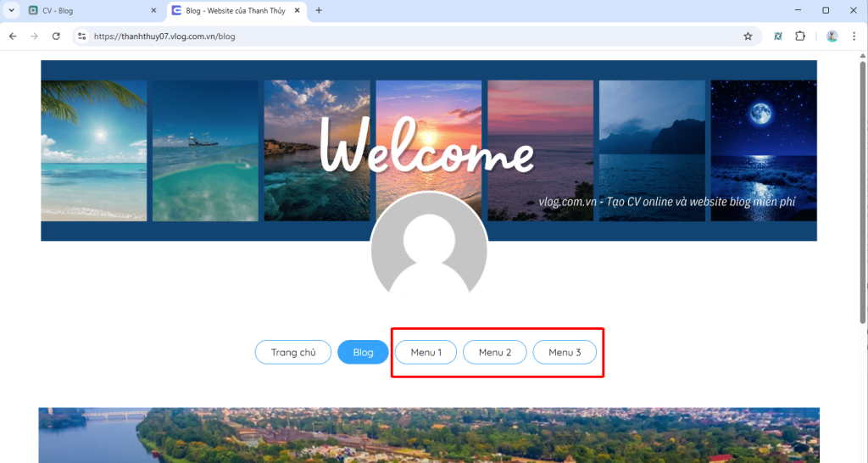
Task: Open Menu 2
Action: click(x=495, y=352)
